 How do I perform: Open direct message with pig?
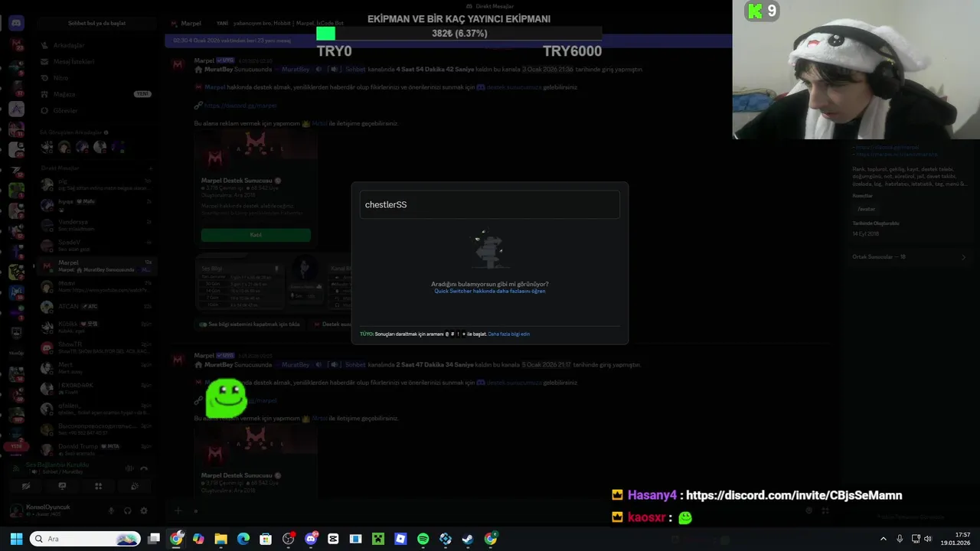tap(96, 184)
